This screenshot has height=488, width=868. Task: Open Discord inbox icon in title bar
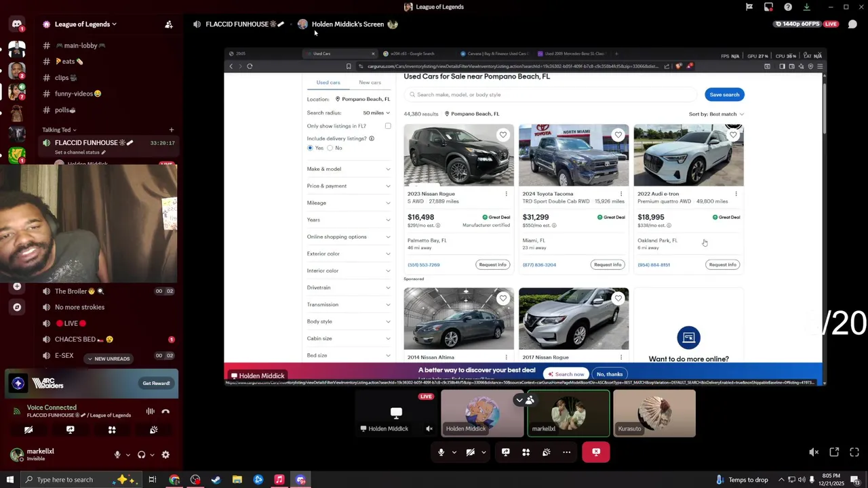[x=768, y=7]
